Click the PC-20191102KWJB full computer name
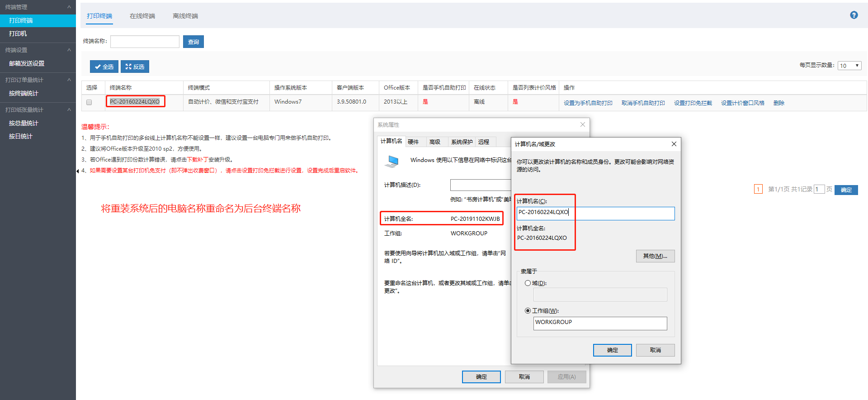 pos(475,219)
